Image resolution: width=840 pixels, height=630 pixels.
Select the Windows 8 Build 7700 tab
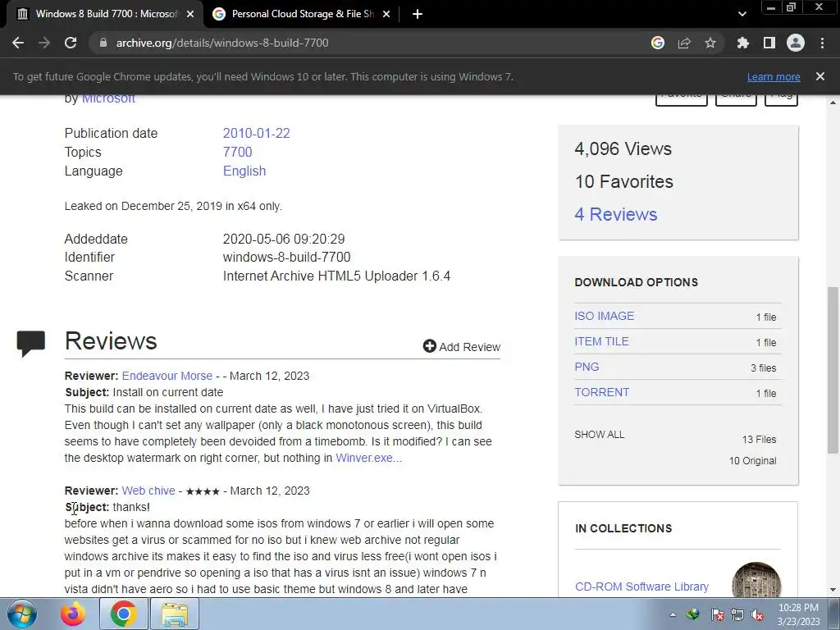tap(106, 14)
